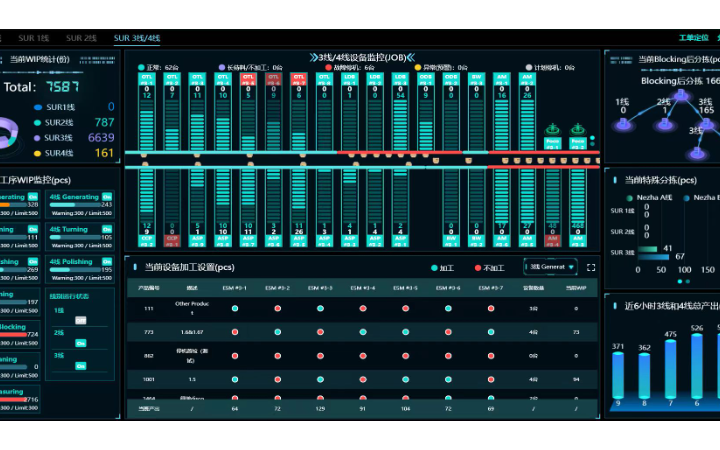720x450 pixels.
Task: Switch the 3线 line status On toggle
Action: pyautogui.click(x=81, y=366)
